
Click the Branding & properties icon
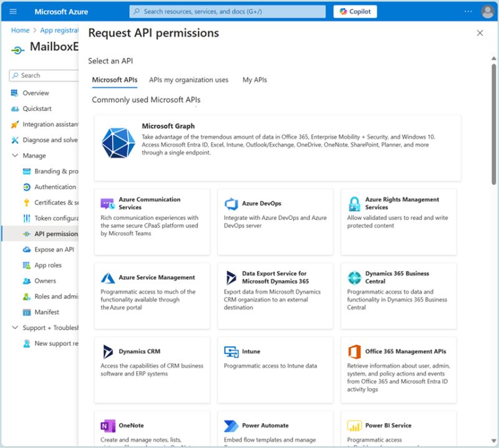(x=27, y=171)
